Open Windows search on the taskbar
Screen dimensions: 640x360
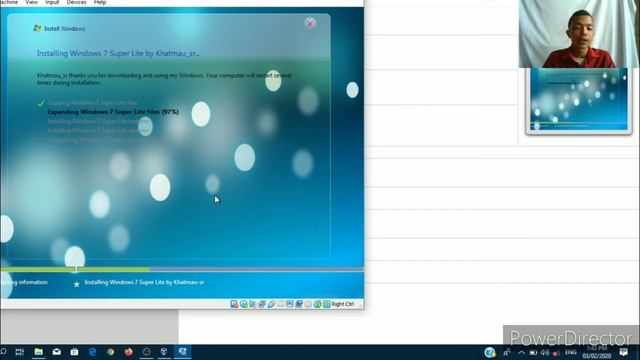(x=3, y=351)
